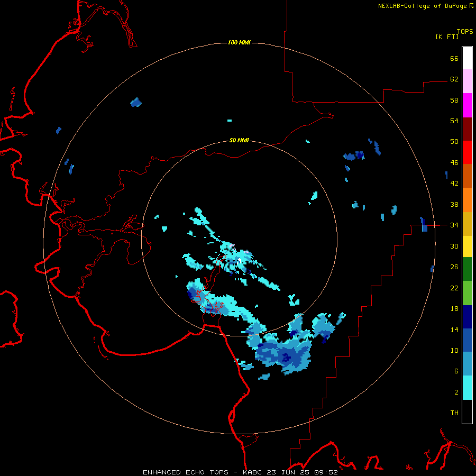Image resolution: width=476 pixels, height=476 pixels.
Task: Click the 66 legend value
Action: [x=454, y=58]
